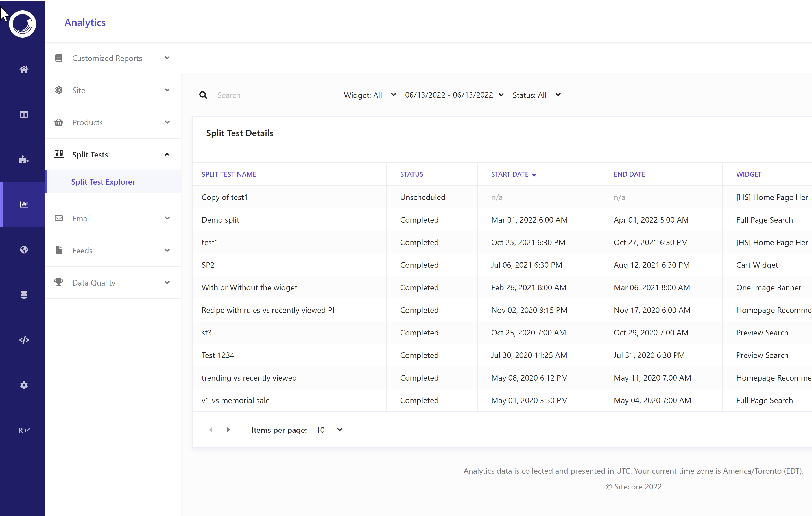This screenshot has width=812, height=516.
Task: Open the Data Quality menu label
Action: pos(94,282)
